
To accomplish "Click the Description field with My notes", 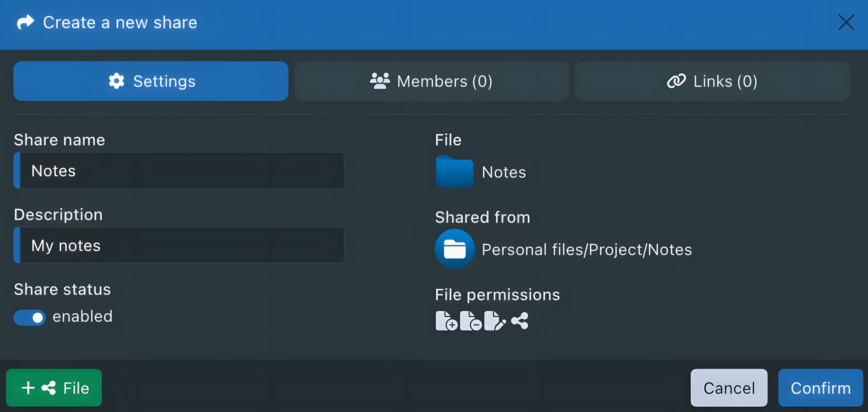I will pos(179,245).
